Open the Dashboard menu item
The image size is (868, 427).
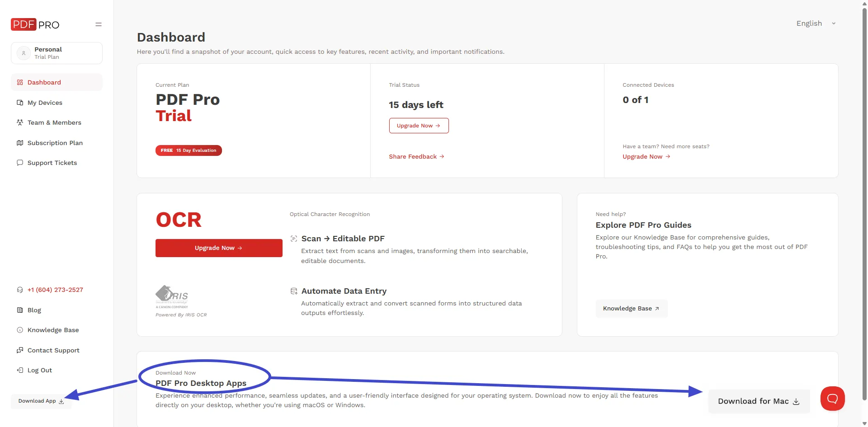(57, 82)
